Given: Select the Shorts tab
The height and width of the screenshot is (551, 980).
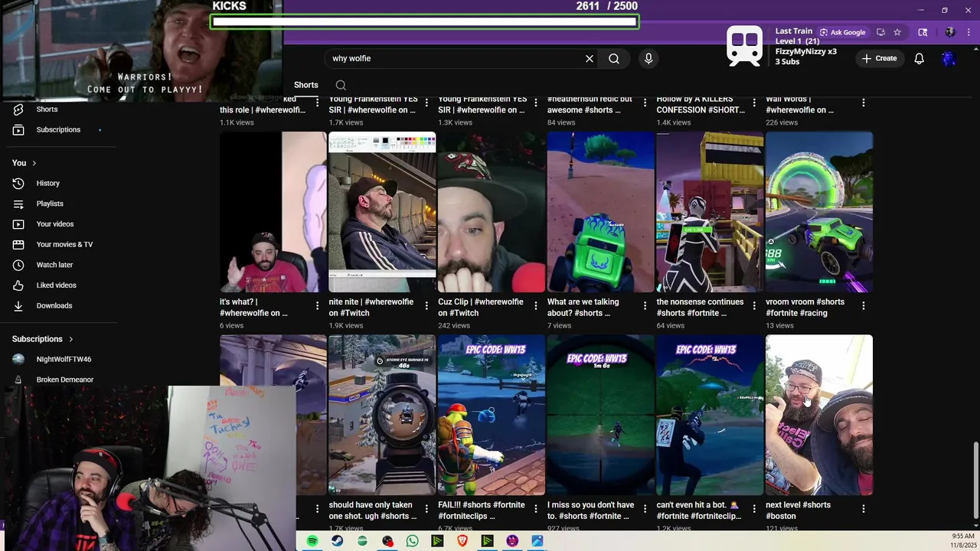Looking at the screenshot, I should pyautogui.click(x=305, y=85).
